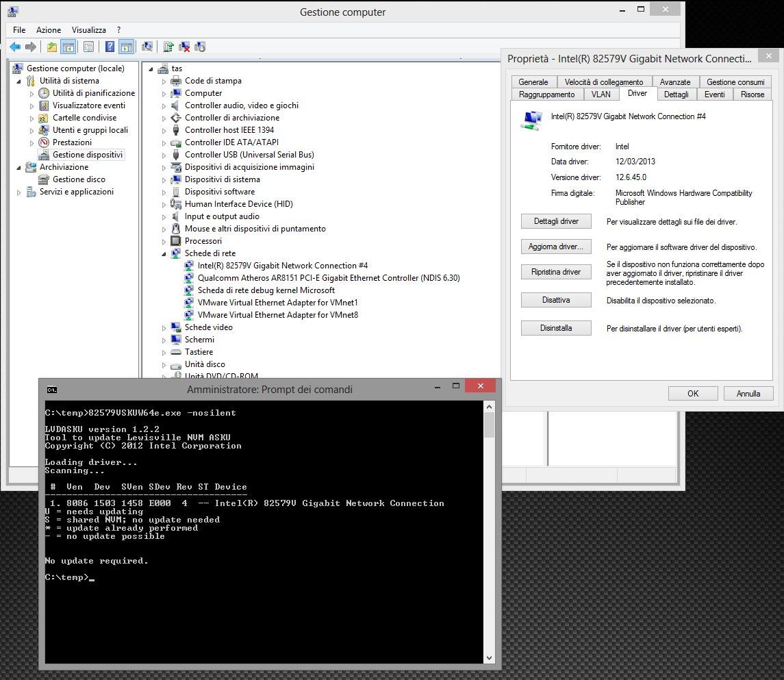Switch to the Generale tab
The image size is (784, 680).
pos(533,82)
